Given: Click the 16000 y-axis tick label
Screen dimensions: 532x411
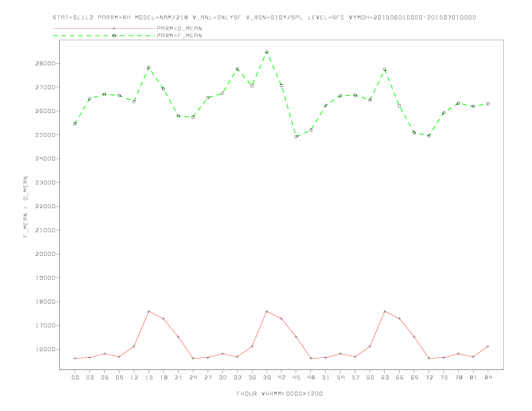Looking at the screenshot, I should click(x=46, y=349).
